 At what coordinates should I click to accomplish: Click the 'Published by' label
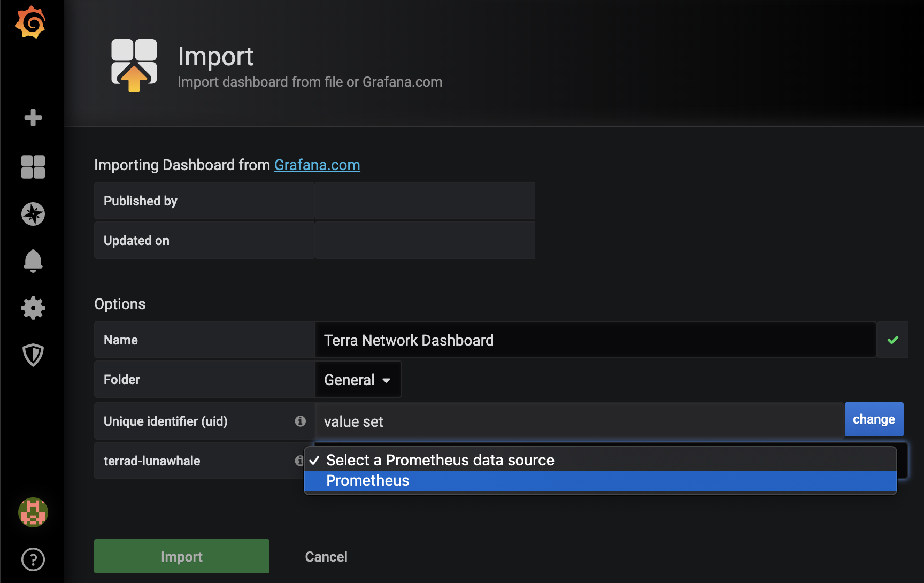coord(141,201)
